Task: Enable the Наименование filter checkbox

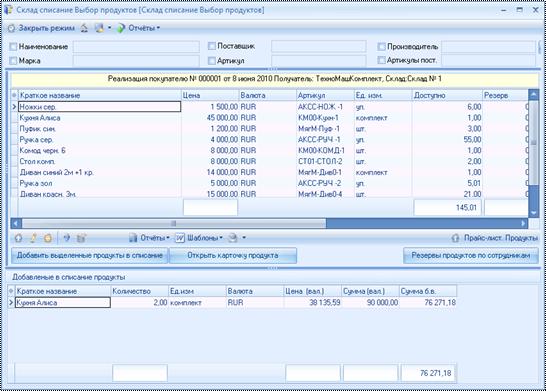Action: 13,47
